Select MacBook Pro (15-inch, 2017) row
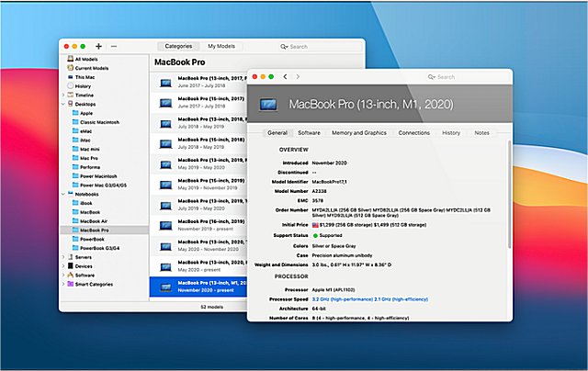 [x=198, y=102]
